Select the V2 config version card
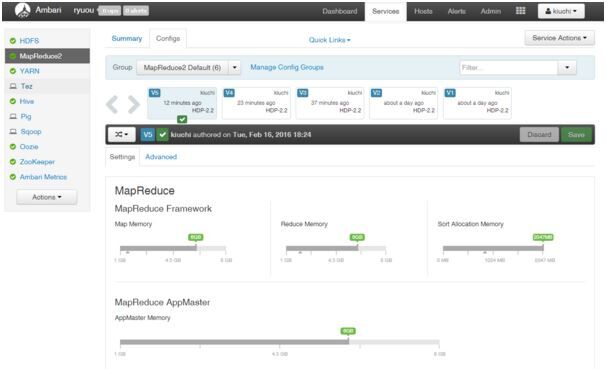 tap(403, 103)
